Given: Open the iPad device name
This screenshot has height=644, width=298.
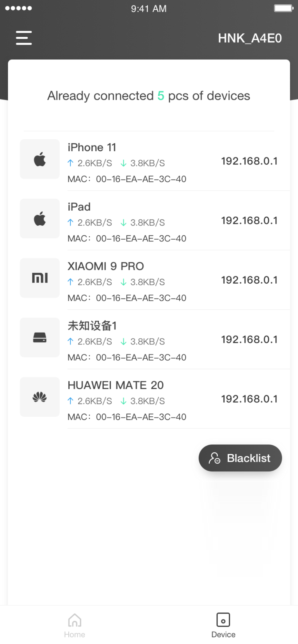Looking at the screenshot, I should coord(79,207).
